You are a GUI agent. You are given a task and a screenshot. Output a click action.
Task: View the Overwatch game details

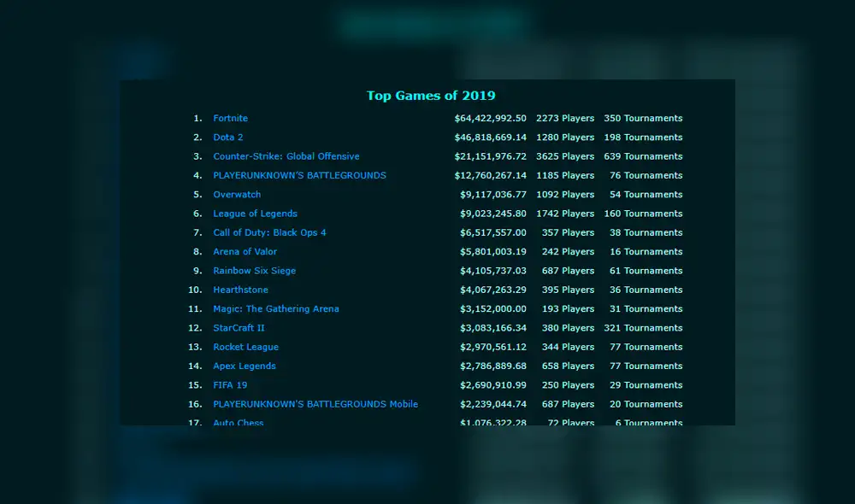[x=237, y=194]
